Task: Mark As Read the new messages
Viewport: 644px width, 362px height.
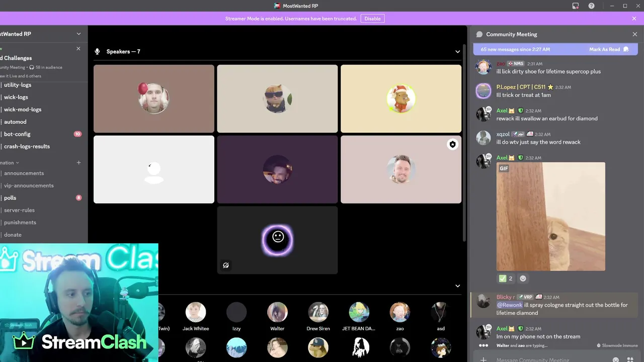Action: point(609,49)
